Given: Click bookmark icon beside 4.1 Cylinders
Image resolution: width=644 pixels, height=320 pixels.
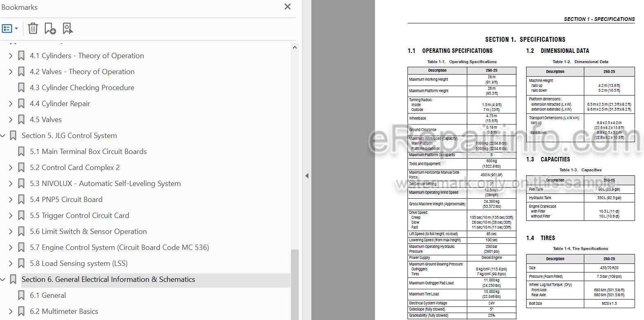Looking at the screenshot, I should (x=21, y=56).
